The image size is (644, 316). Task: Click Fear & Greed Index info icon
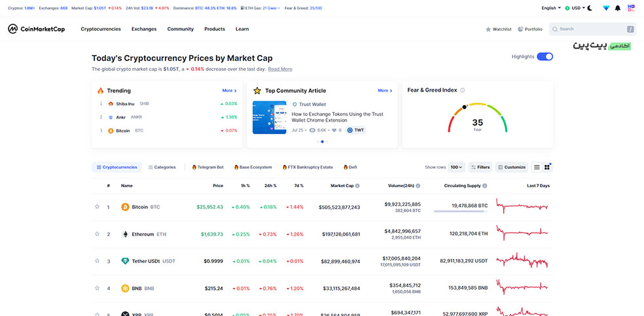click(x=463, y=90)
